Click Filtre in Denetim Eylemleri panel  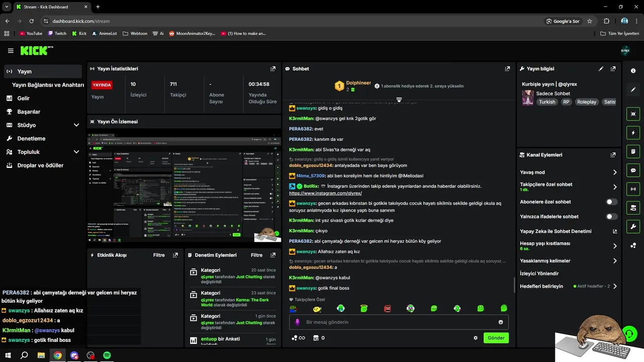pyautogui.click(x=257, y=255)
